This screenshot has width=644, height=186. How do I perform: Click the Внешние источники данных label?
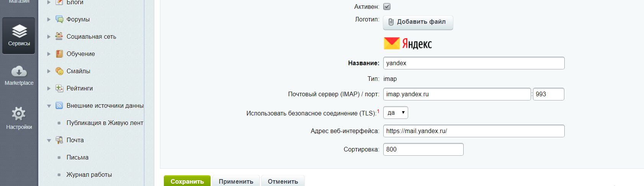pyautogui.click(x=105, y=105)
